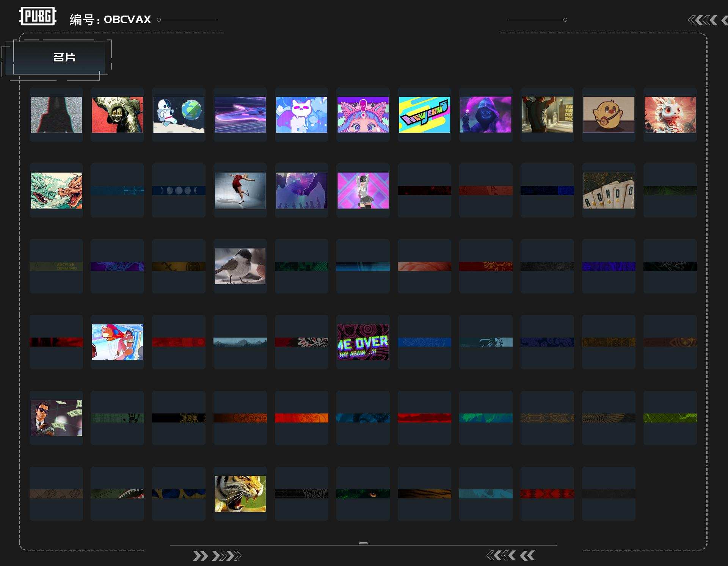Screen dimensions: 728x566
Task: Click the bottom-left forward chevron arrows
Action: (x=217, y=556)
